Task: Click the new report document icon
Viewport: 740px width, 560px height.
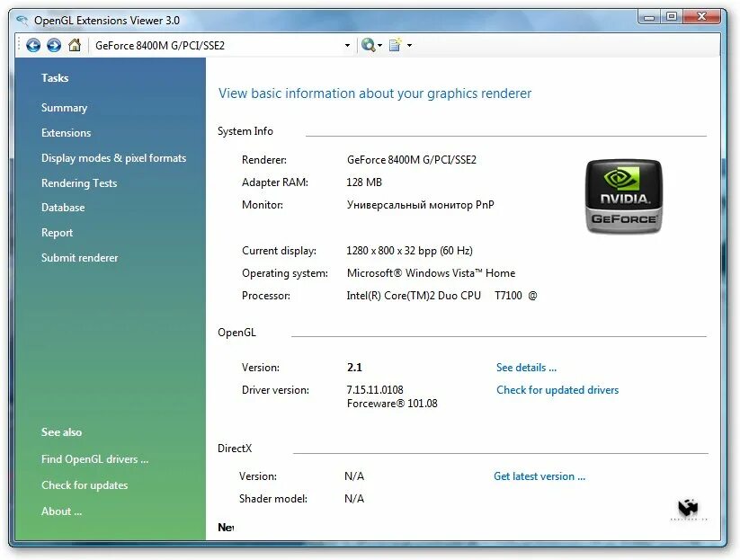Action: tap(395, 45)
